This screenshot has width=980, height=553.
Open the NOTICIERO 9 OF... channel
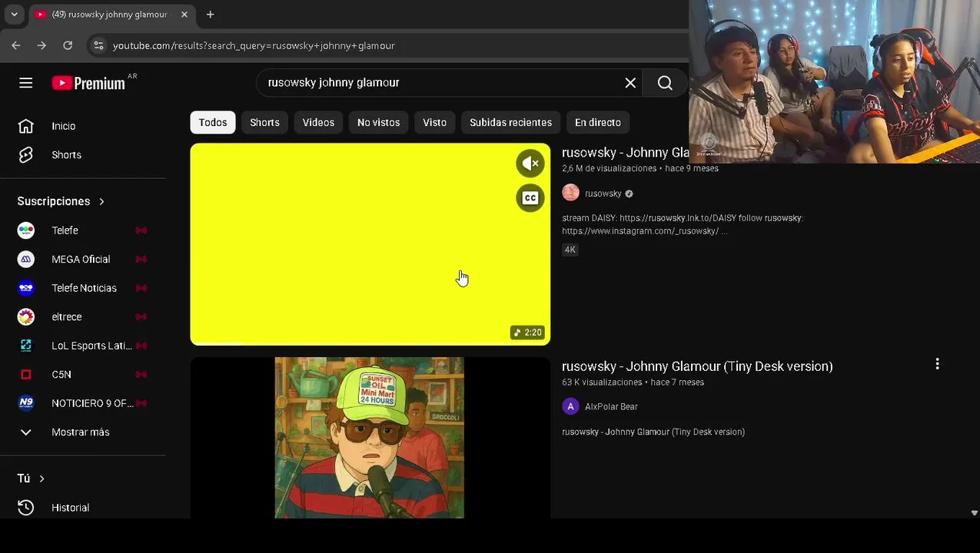pos(83,403)
